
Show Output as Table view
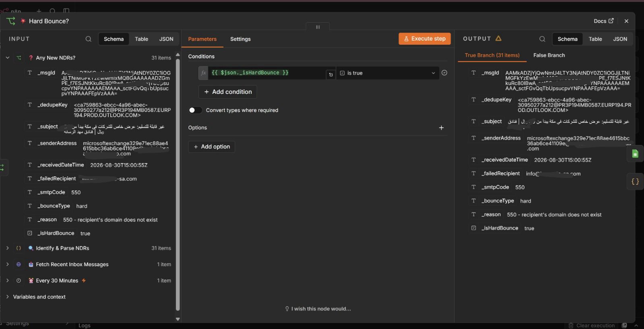click(595, 39)
